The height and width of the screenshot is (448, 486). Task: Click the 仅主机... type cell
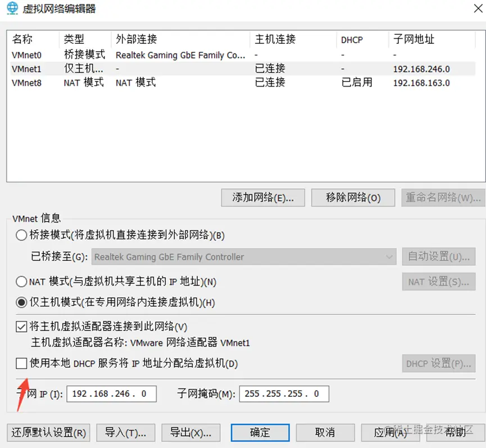83,69
